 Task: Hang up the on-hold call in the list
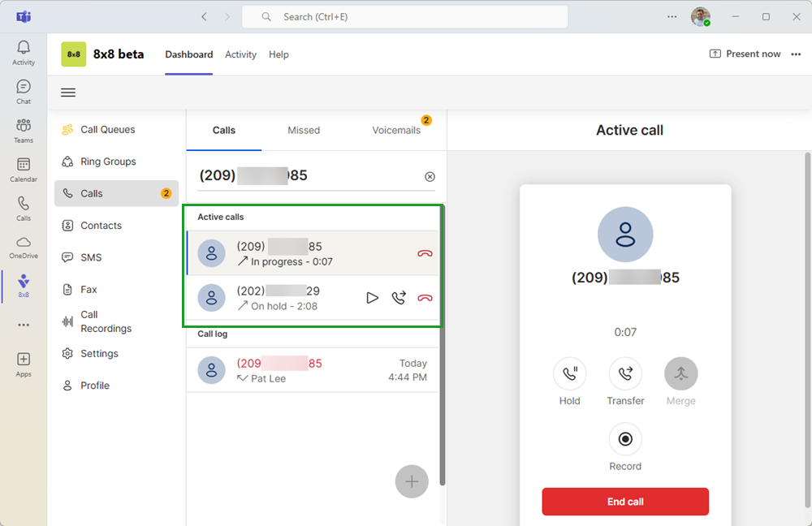click(425, 298)
